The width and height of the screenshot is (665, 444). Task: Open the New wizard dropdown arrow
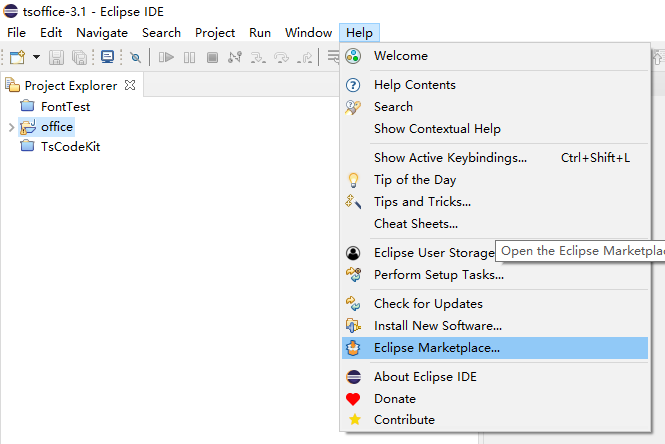[36, 57]
